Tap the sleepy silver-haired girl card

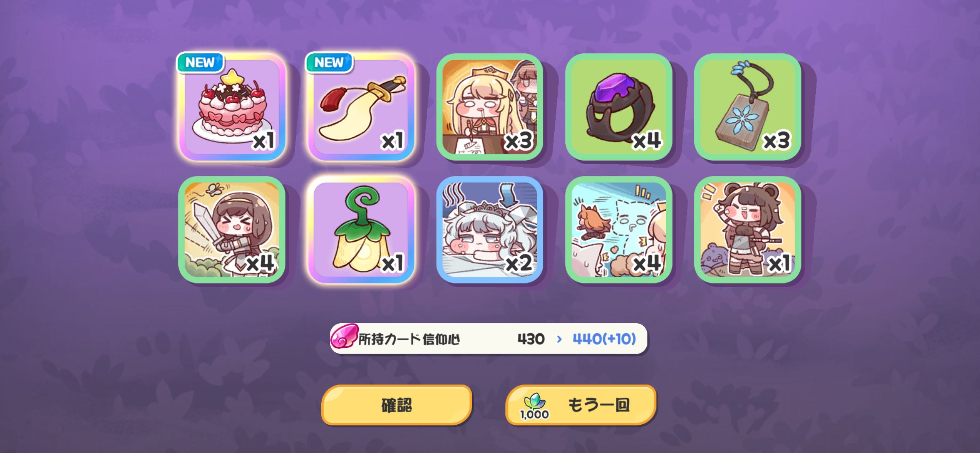490,230
